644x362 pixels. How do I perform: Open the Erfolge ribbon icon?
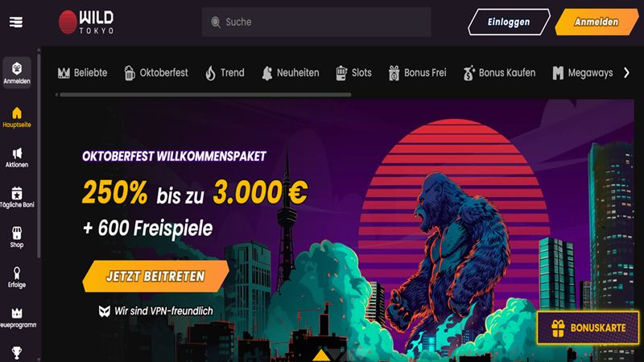pyautogui.click(x=17, y=273)
